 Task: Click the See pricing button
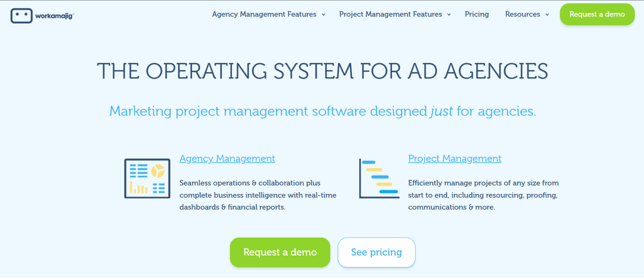coord(376,252)
